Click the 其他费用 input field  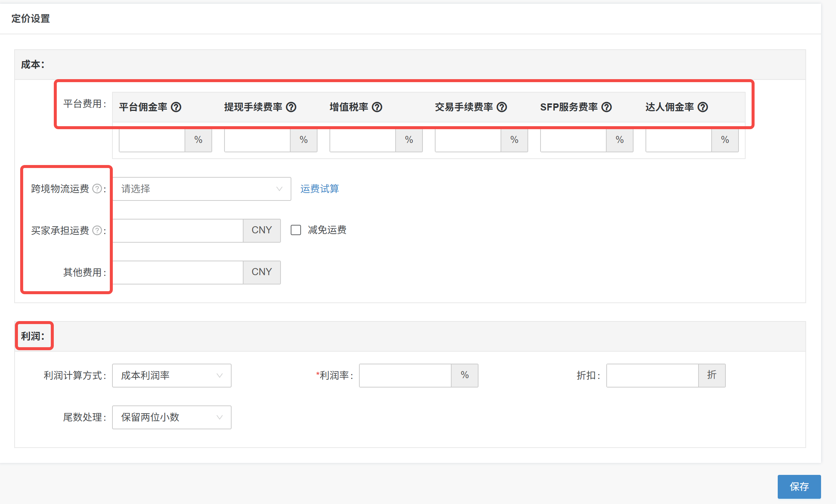(x=178, y=273)
